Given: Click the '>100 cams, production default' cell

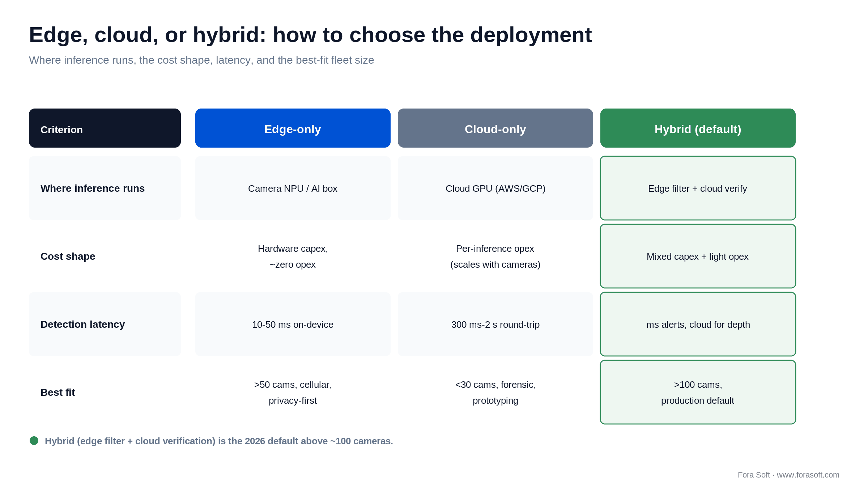Looking at the screenshot, I should [698, 392].
